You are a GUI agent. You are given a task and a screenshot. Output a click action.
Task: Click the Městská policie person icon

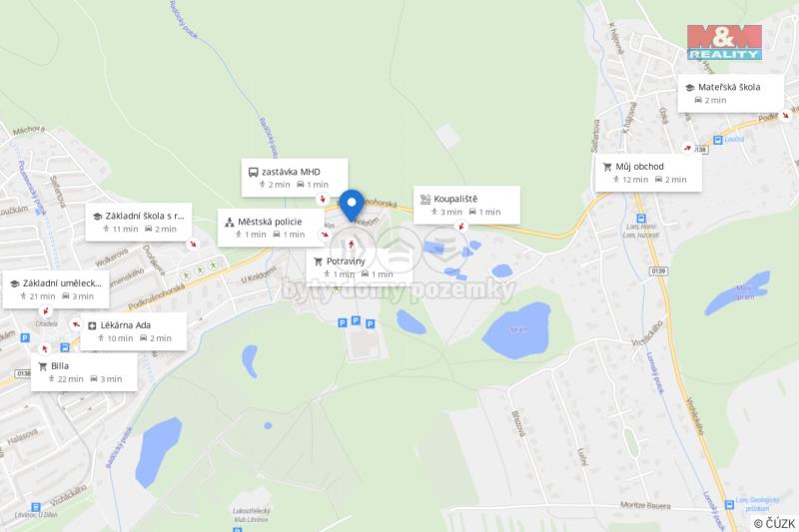tap(230, 222)
